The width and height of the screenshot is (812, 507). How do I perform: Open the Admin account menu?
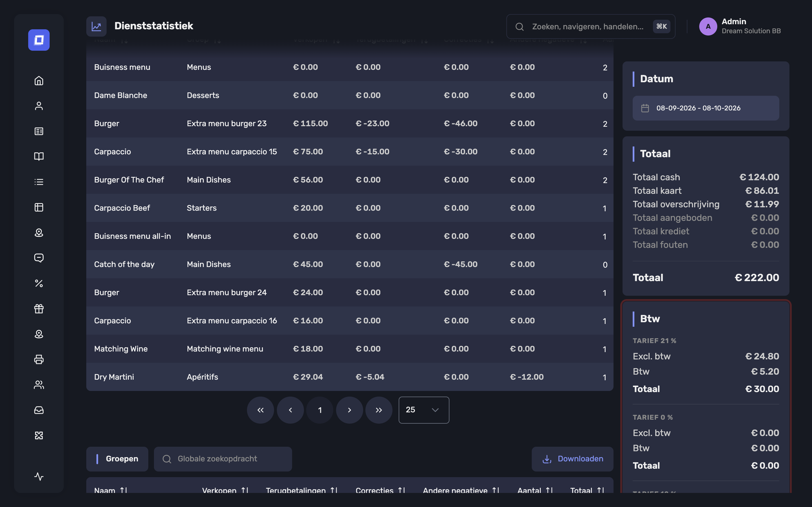tap(740, 26)
